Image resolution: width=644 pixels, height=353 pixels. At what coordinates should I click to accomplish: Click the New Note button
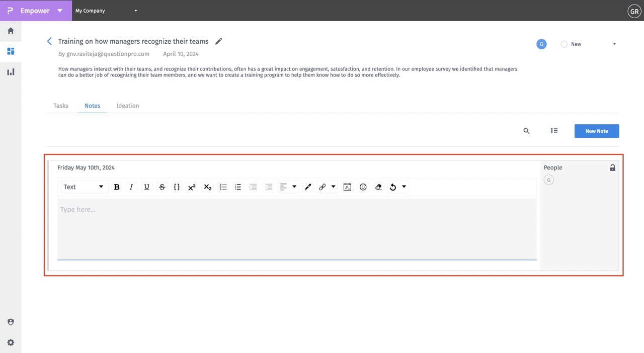tap(596, 131)
